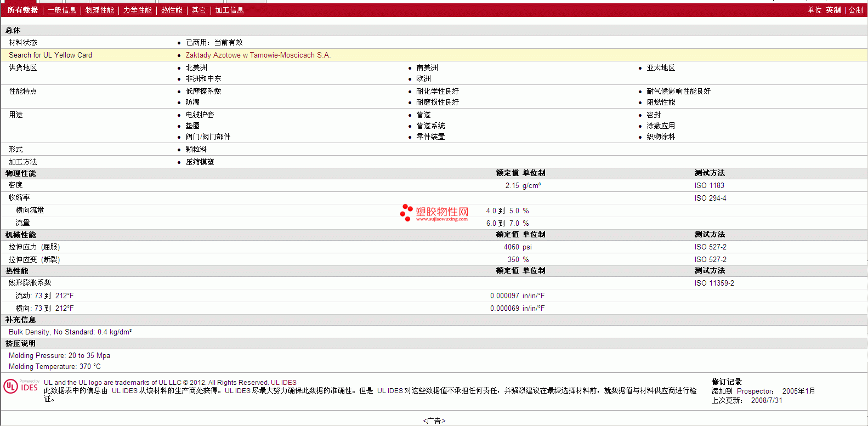Open the 力学性能 tab

[138, 10]
